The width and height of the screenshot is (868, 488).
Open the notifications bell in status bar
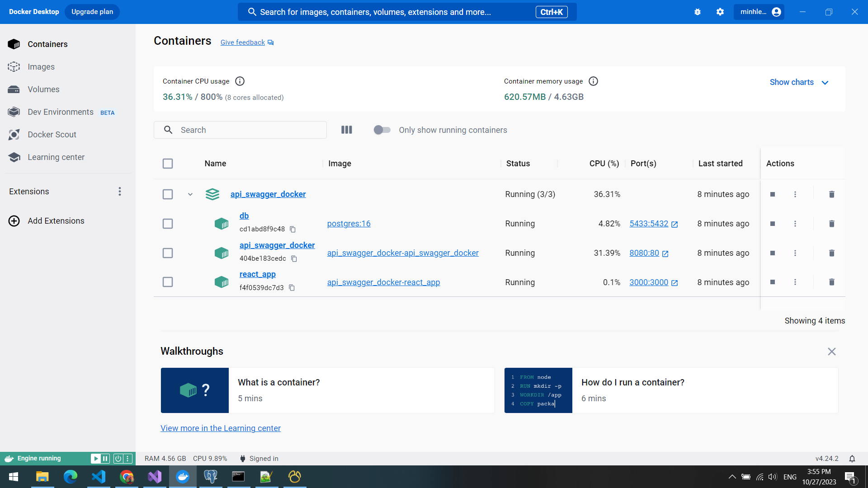tap(852, 459)
